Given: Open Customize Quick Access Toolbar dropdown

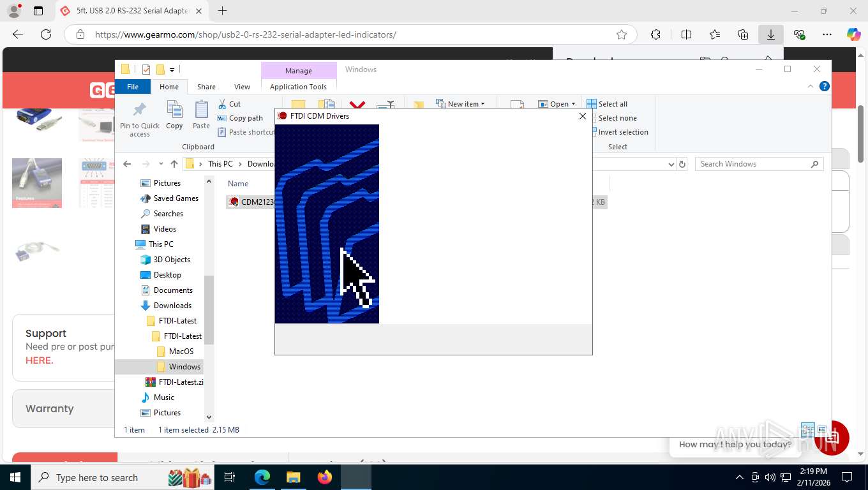Looking at the screenshot, I should pos(172,70).
